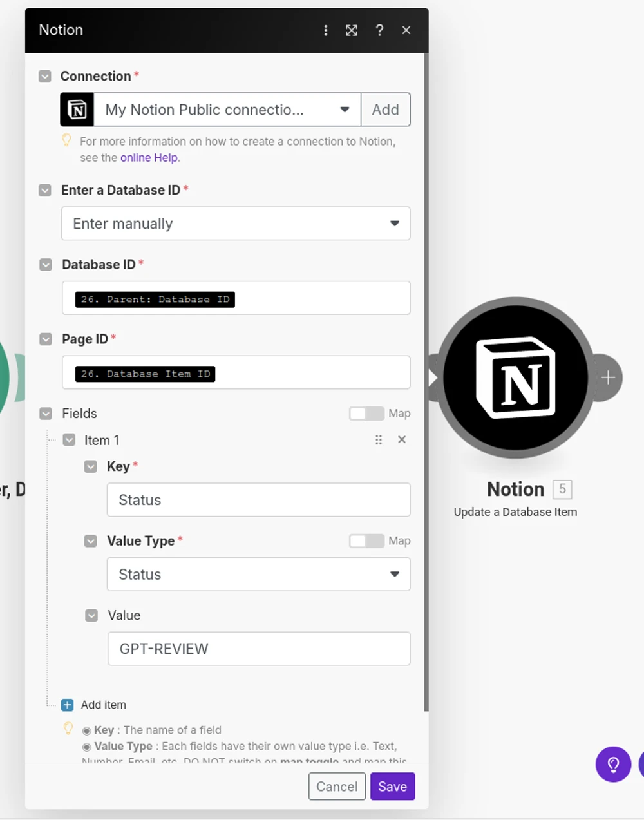Viewport: 644px width, 820px height.
Task: Click the 'Notion' module name label on canvas
Action: click(515, 490)
